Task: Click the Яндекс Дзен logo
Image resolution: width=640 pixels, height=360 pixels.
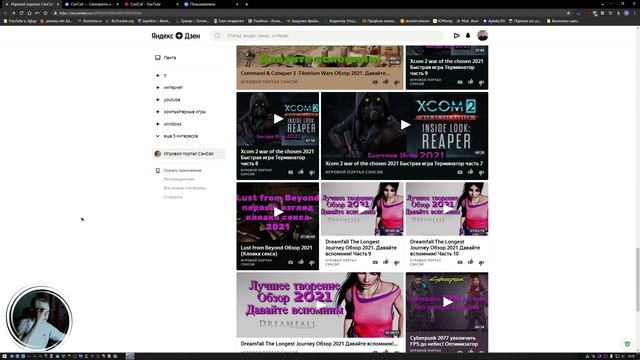Action: (176, 36)
